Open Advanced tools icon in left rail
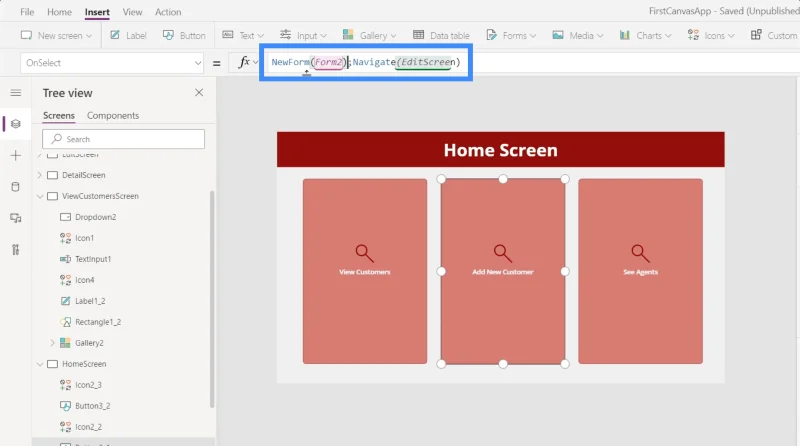The image size is (800, 446). click(16, 250)
